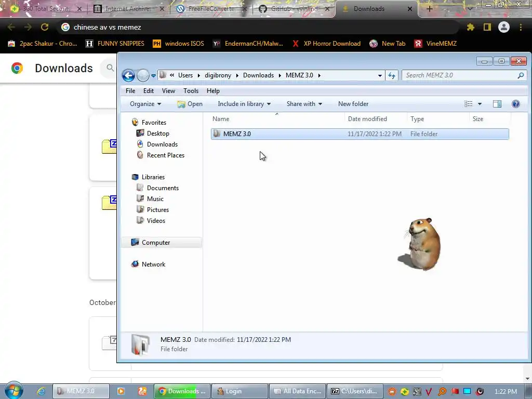Open the XP Horror Download bookmark
Viewport: 532px width, 399px height.
click(326, 44)
